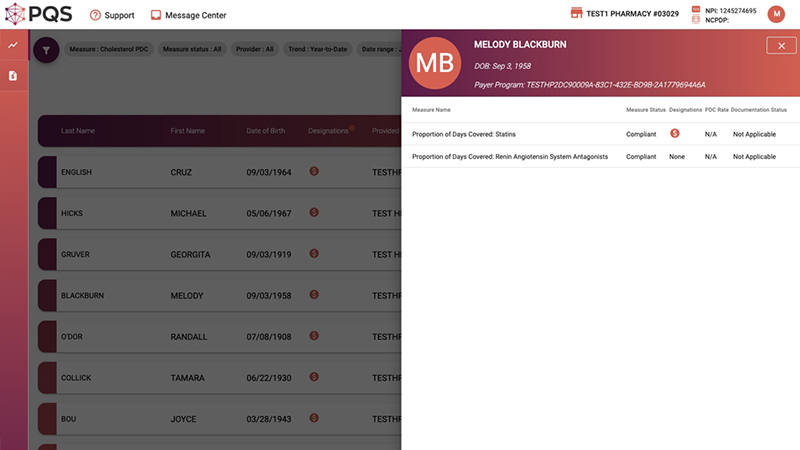The width and height of the screenshot is (800, 450).
Task: Select first name CRUZ cell
Action: [181, 172]
